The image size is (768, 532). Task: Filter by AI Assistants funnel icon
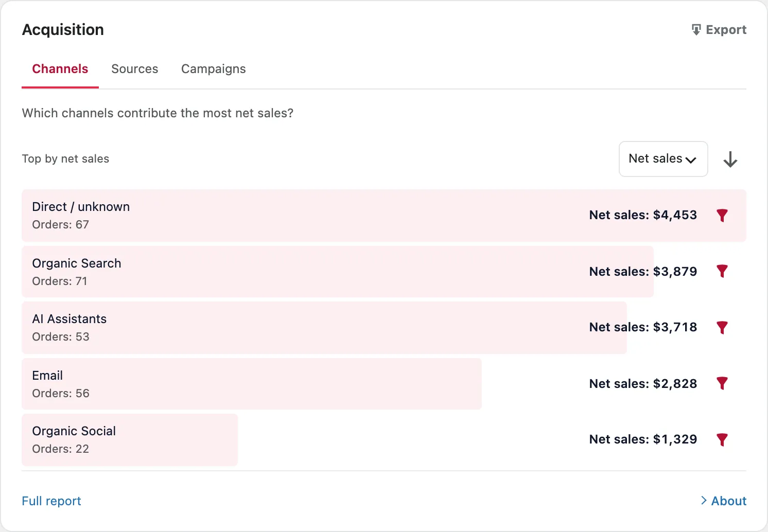tap(722, 327)
